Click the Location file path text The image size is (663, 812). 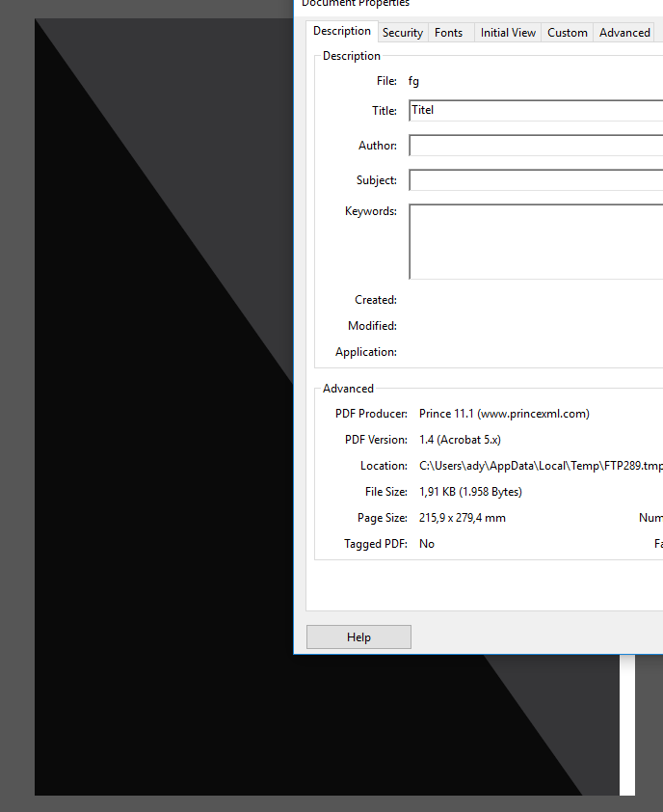[541, 466]
